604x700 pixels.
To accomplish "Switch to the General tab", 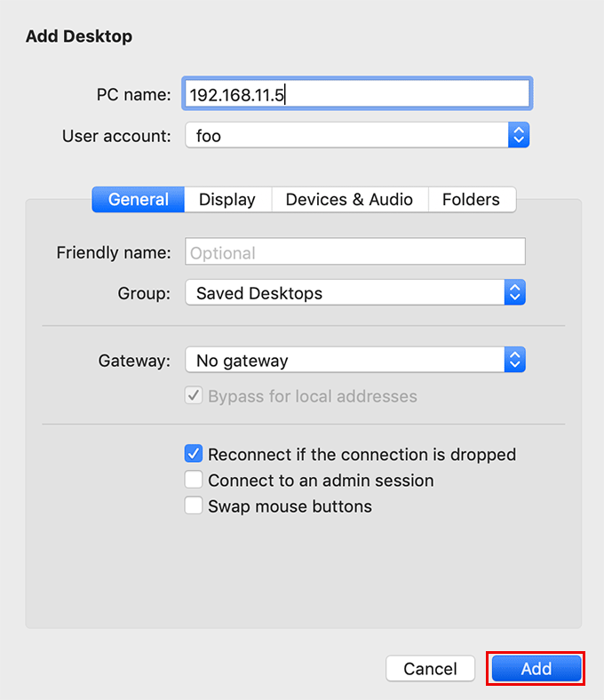I will click(139, 200).
